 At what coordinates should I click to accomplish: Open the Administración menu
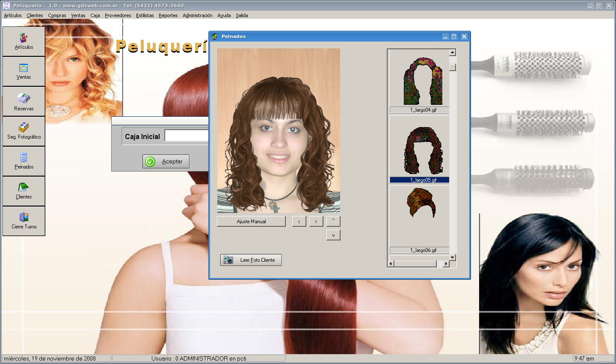click(x=198, y=15)
